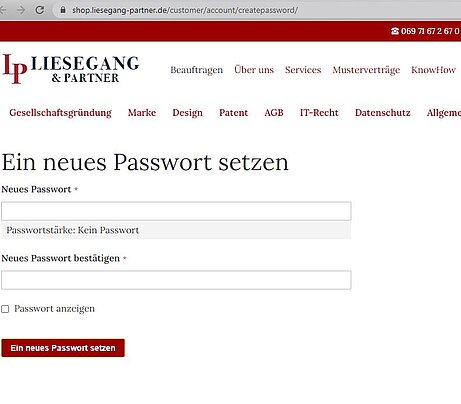Click the address bar URL
This screenshot has width=461, height=404.
185,10
